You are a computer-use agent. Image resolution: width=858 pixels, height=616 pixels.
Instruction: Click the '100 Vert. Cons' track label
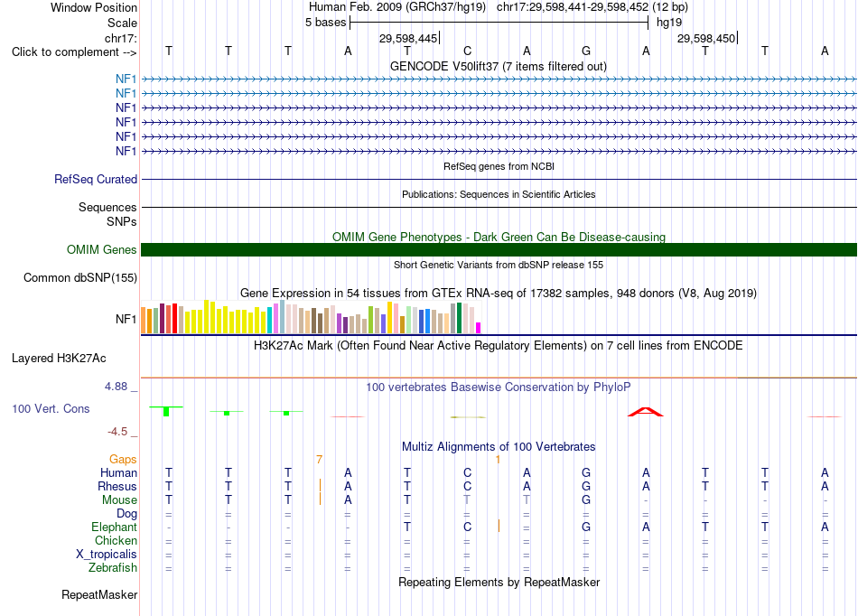[x=51, y=408]
